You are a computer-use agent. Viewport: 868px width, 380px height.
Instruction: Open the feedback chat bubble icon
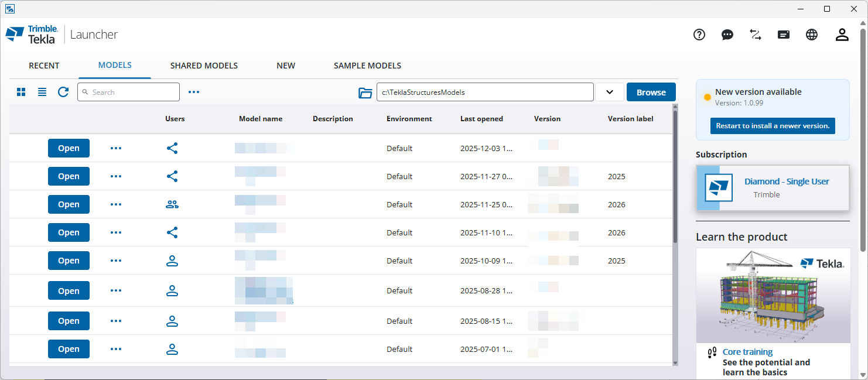[x=727, y=35]
